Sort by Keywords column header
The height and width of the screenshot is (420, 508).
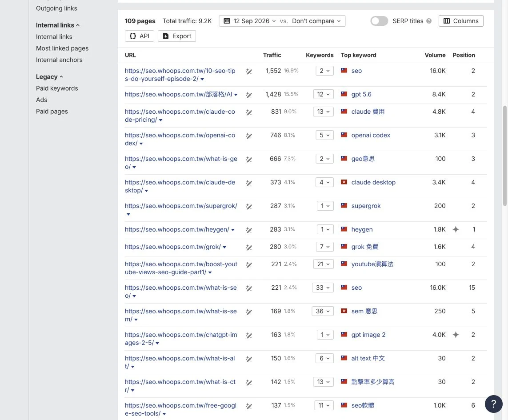tap(320, 55)
